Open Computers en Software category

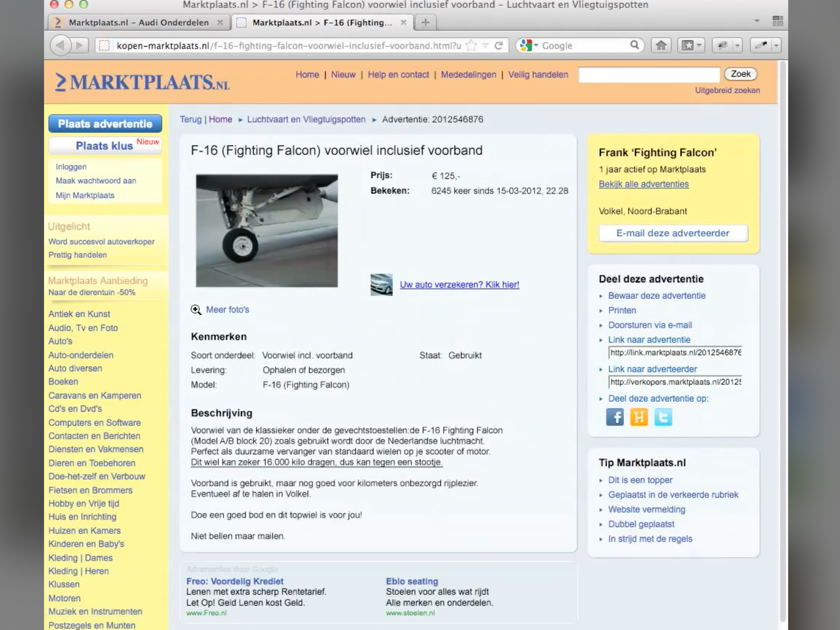[x=95, y=423]
